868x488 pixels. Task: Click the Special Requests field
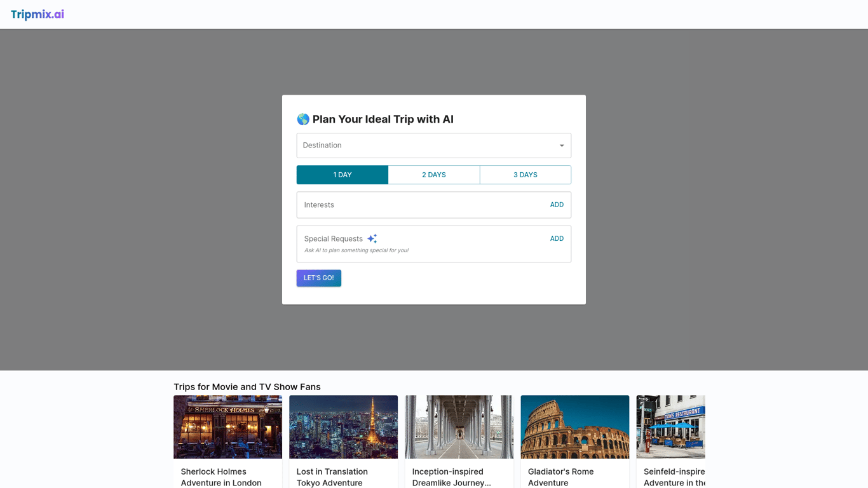coord(433,244)
